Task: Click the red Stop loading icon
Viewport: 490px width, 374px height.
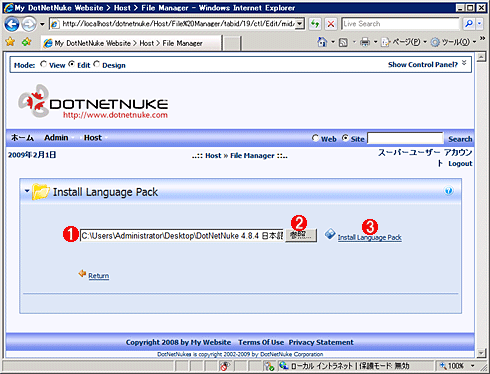Action: (x=331, y=24)
